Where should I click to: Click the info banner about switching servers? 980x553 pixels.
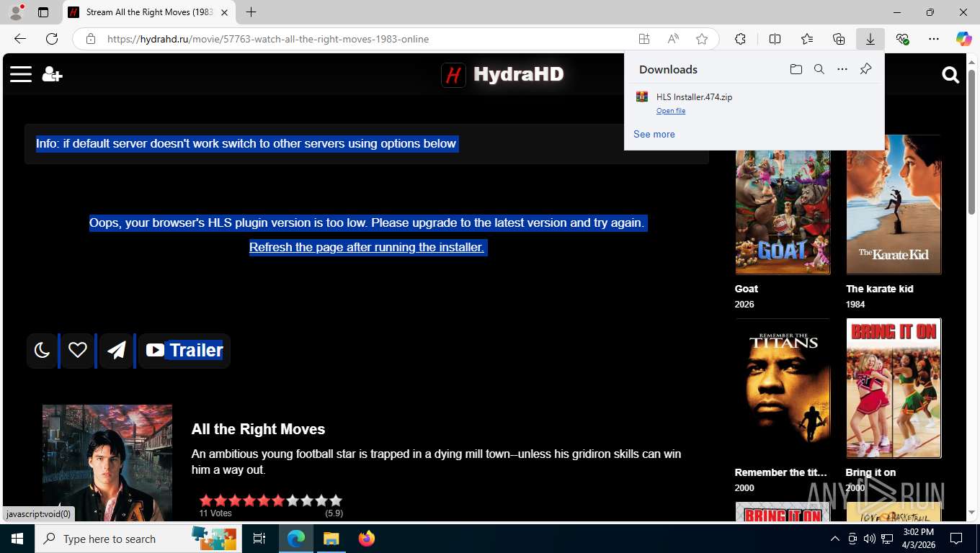pyautogui.click(x=367, y=144)
